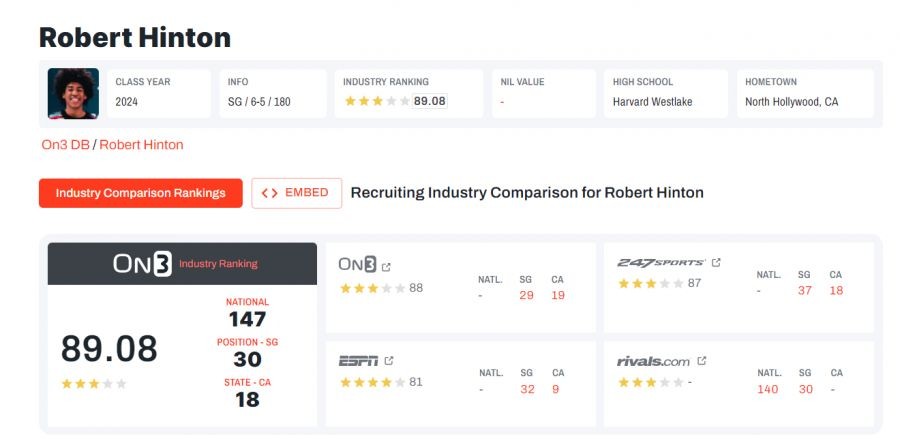This screenshot has width=900, height=445.
Task: Click the national rank 147
Action: (x=247, y=319)
